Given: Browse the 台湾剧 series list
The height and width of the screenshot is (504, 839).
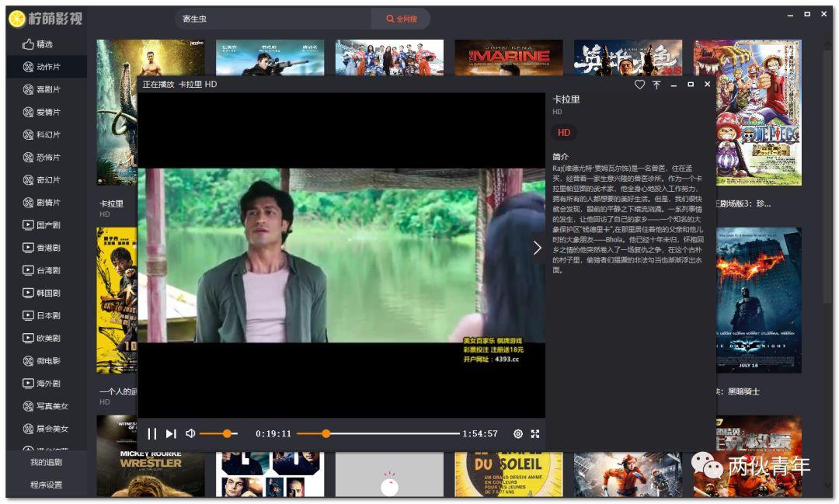Looking at the screenshot, I should tap(46, 270).
